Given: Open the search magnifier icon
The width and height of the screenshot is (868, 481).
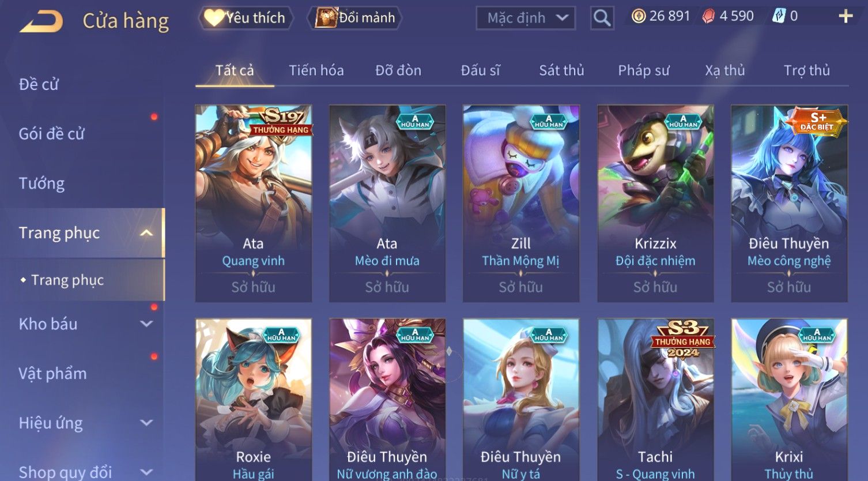Looking at the screenshot, I should coord(602,18).
